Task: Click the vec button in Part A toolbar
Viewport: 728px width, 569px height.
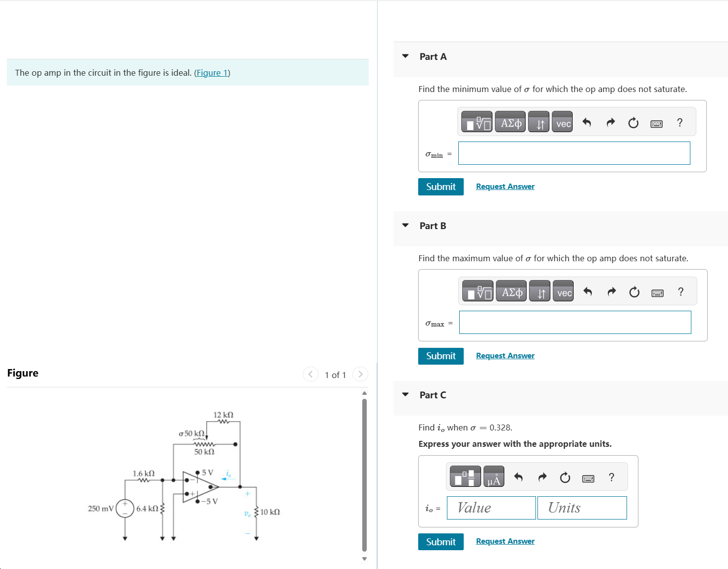Action: point(562,122)
